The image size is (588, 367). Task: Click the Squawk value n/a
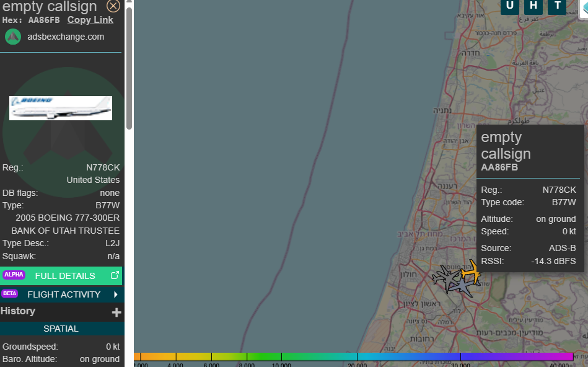[x=113, y=256]
